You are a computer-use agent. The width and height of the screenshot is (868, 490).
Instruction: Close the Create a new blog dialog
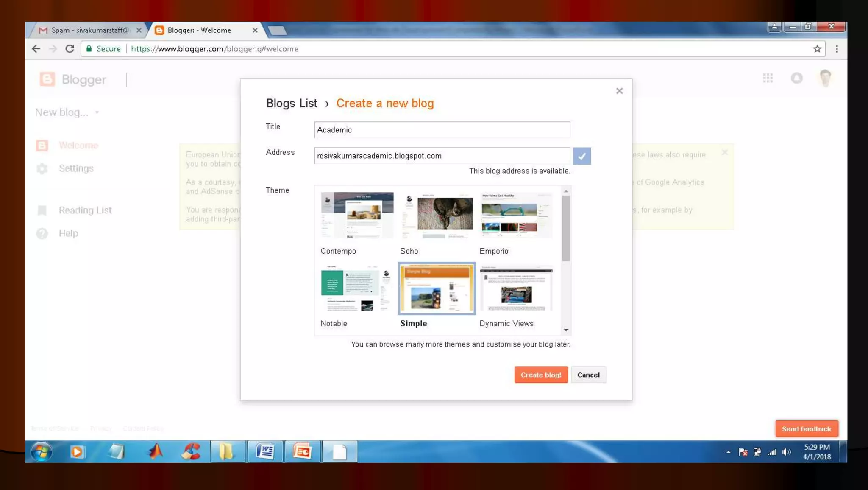coord(619,91)
